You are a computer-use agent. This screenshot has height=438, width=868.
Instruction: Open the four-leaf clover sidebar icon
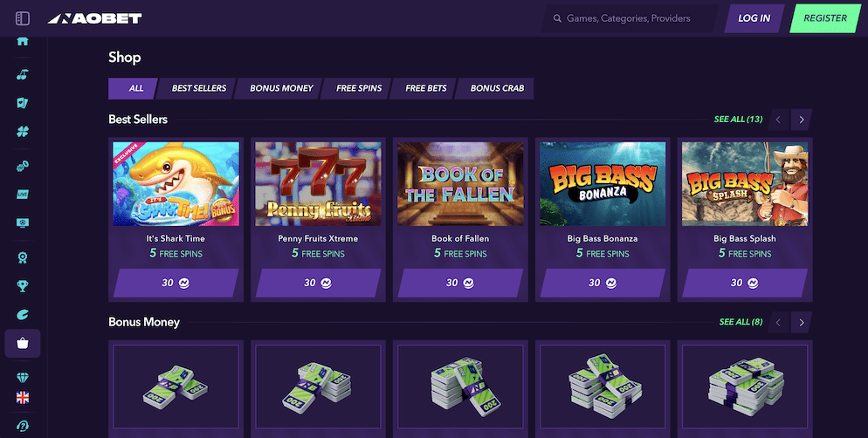pos(22,132)
